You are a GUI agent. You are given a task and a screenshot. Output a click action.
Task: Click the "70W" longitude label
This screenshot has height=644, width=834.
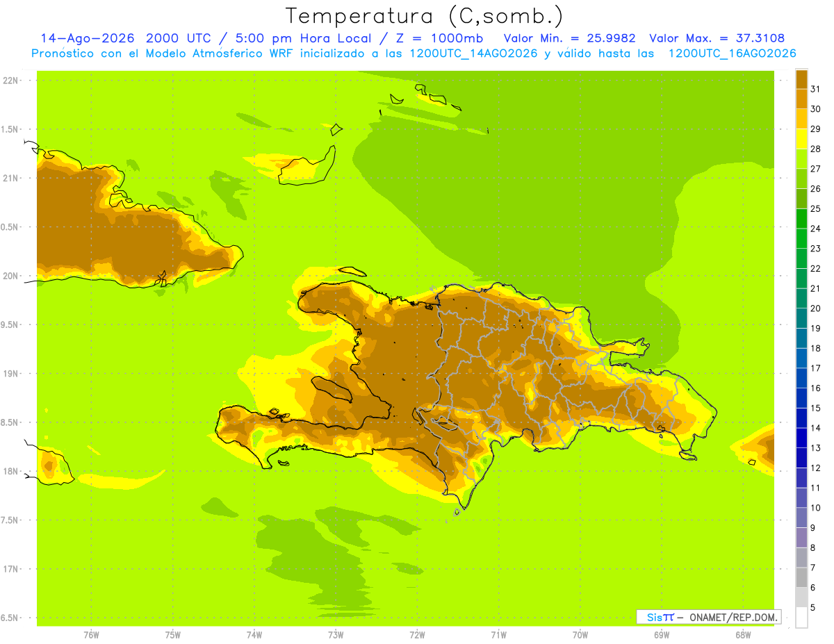tap(580, 635)
